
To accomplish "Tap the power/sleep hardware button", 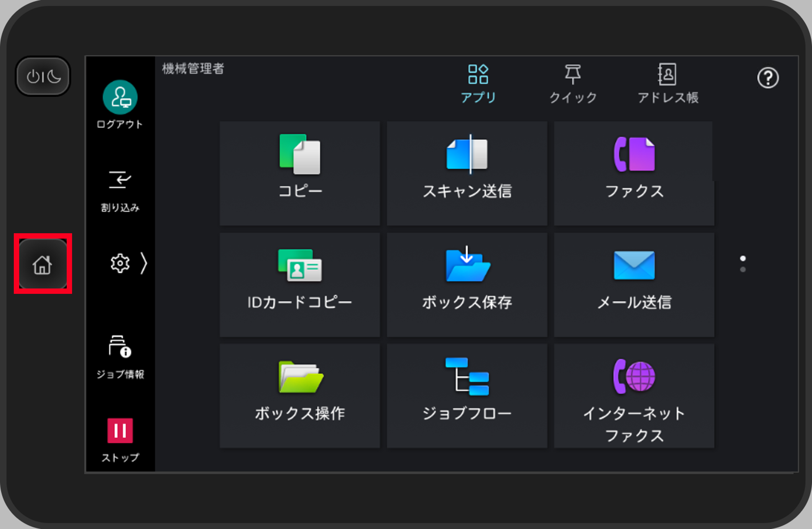I will click(43, 76).
